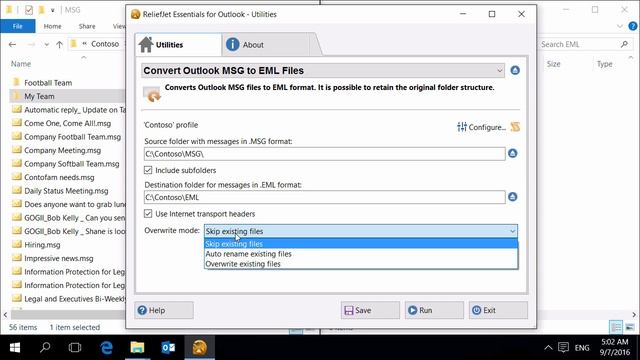This screenshot has width=640, height=360.
Task: Open the Explorer Home ribbon tab
Action: tap(52, 26)
